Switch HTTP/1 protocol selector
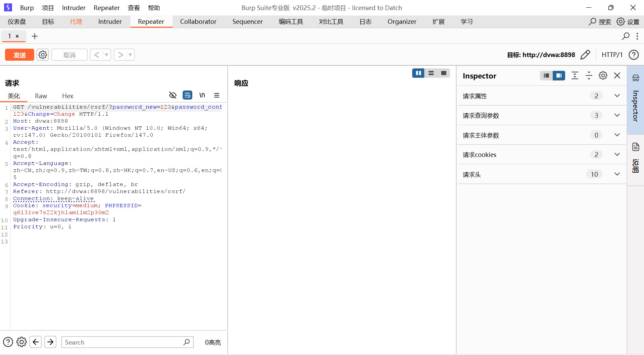This screenshot has width=644, height=355. 612,55
